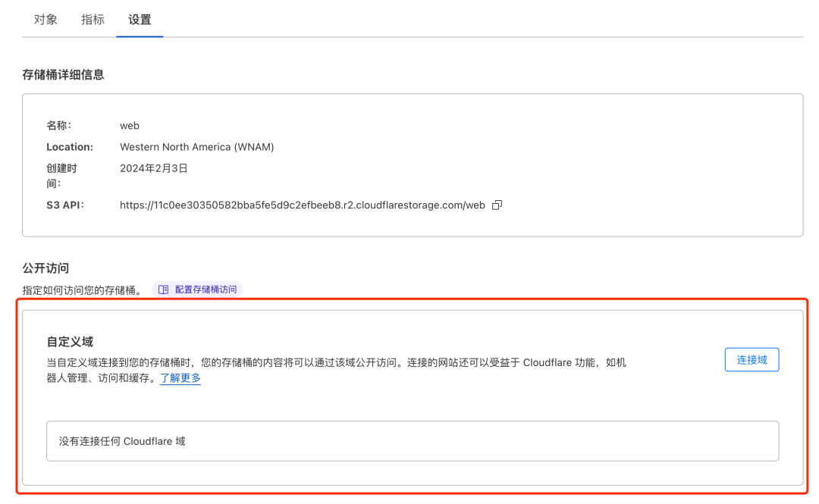Click the 公开访问 heading

pos(45,268)
